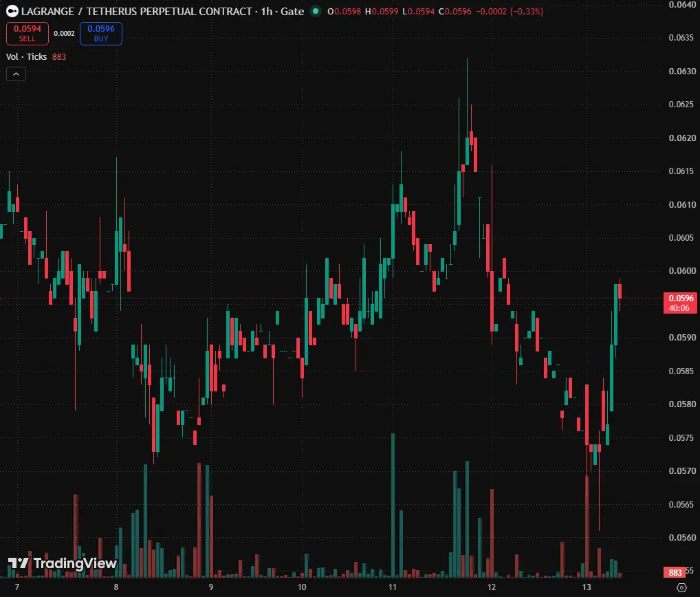Image resolution: width=700 pixels, height=597 pixels.
Task: Click the LAGRANGE symbol logo icon
Action: [12, 11]
